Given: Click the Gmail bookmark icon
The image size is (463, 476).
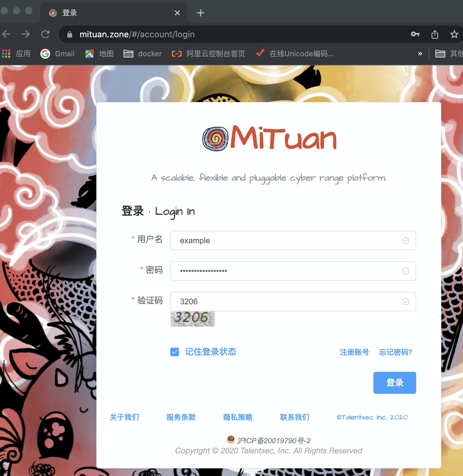Looking at the screenshot, I should [45, 53].
